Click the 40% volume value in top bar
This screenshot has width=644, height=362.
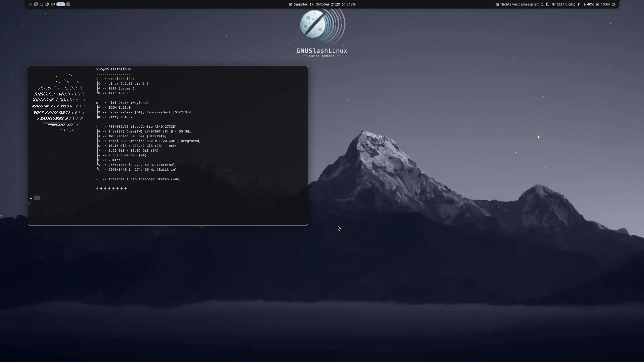click(590, 4)
